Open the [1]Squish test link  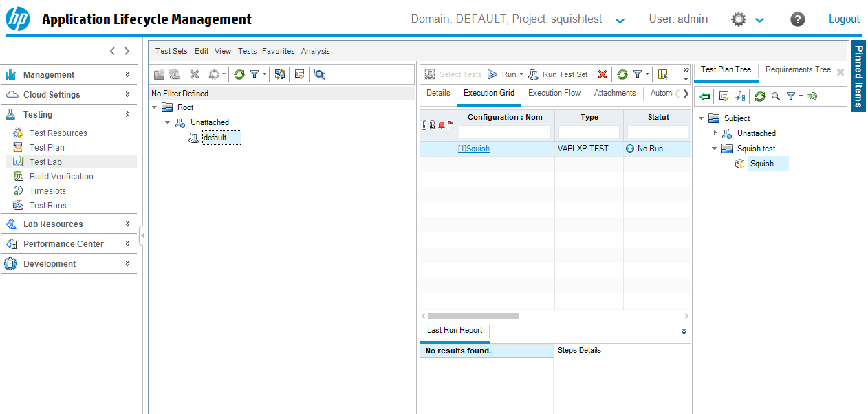pyautogui.click(x=474, y=149)
